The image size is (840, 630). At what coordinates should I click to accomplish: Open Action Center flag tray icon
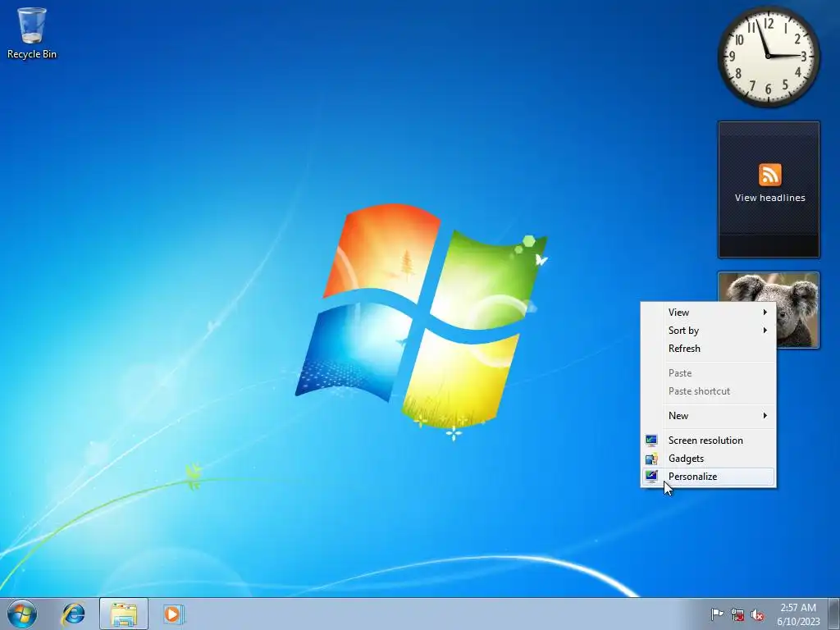point(717,614)
